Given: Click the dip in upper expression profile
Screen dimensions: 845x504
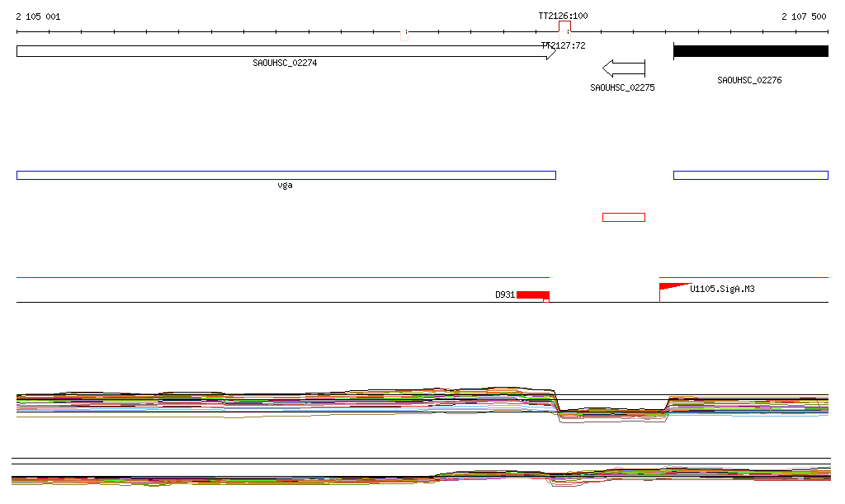Looking at the screenshot, I should pos(612,412).
